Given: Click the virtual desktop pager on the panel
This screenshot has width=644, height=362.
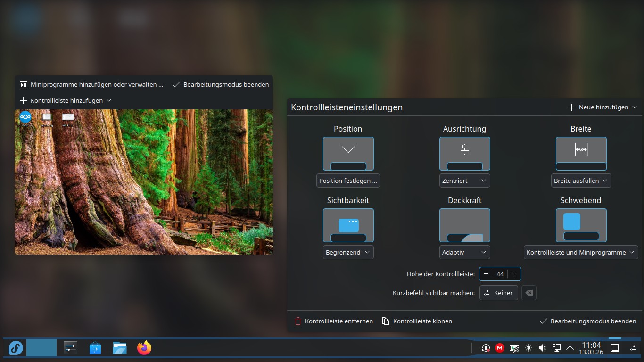Looking at the screenshot, I should coord(41,348).
